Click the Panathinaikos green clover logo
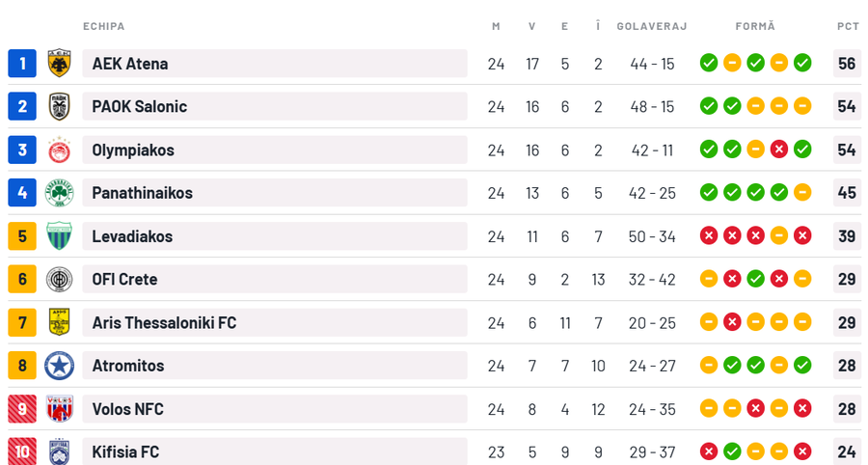This screenshot has height=465, width=868. 59,193
